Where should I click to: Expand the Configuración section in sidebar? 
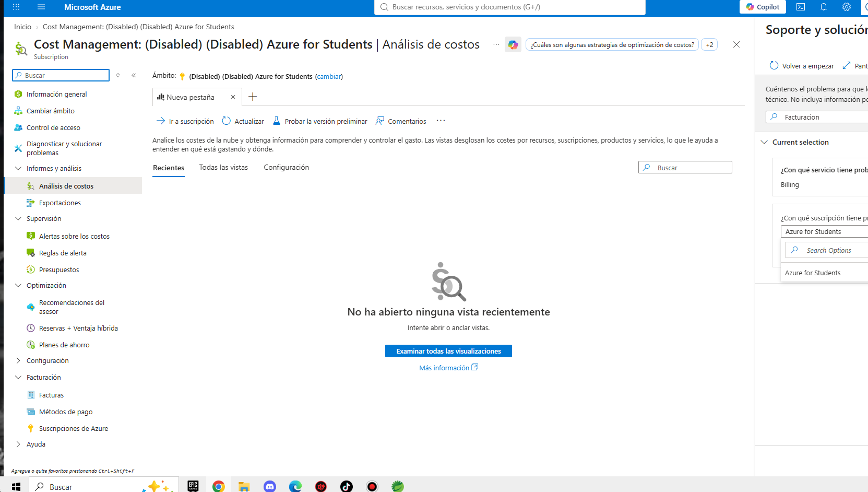pos(18,361)
